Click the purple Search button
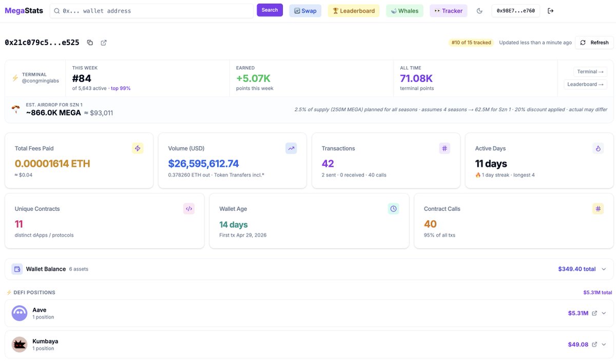This screenshot has height=364, width=616. pos(269,10)
